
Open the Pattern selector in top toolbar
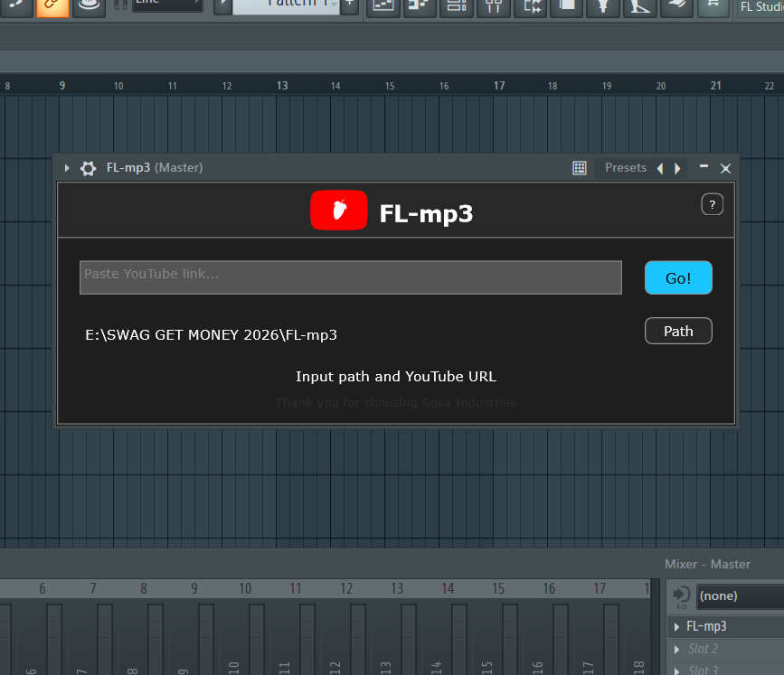point(286,6)
